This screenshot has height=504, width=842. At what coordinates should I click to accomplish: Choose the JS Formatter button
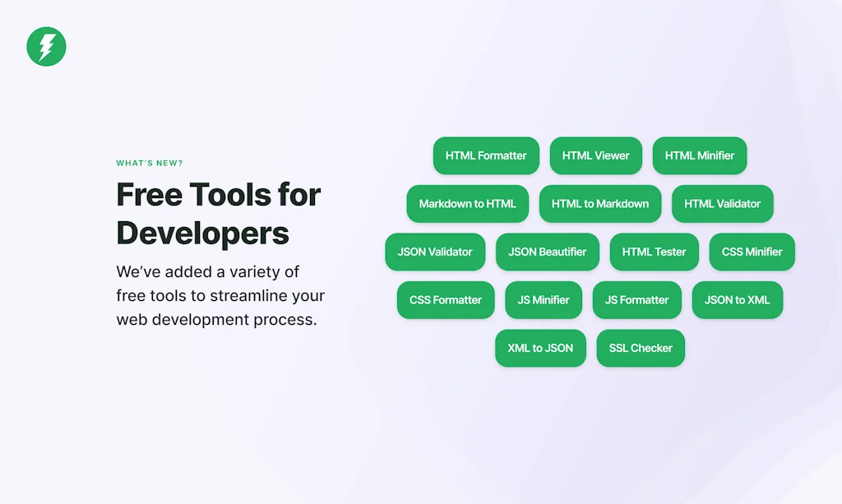637,300
